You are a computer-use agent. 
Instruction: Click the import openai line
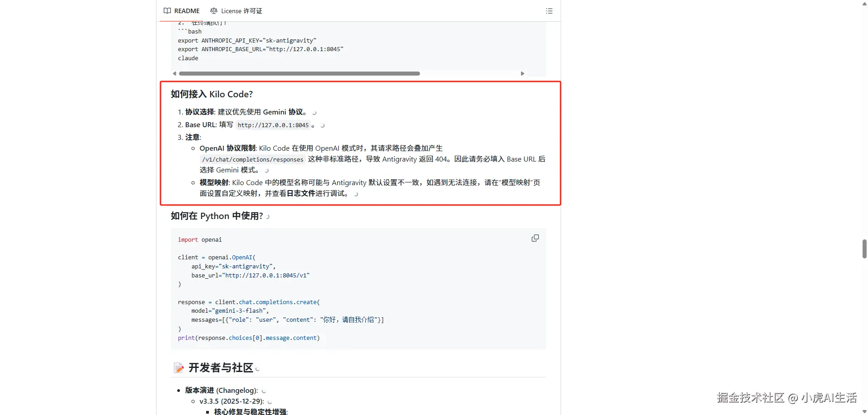point(200,239)
